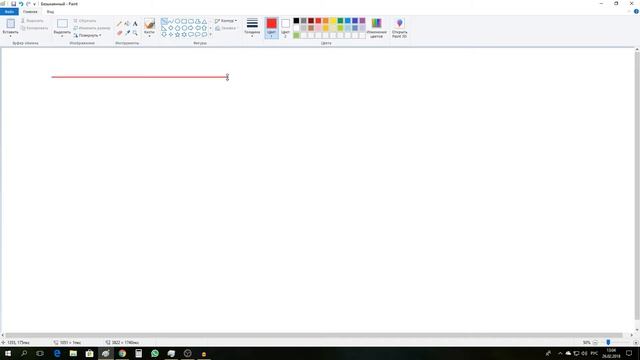
Task: Select the five-point Star shape
Action: pyautogui.click(x=178, y=35)
